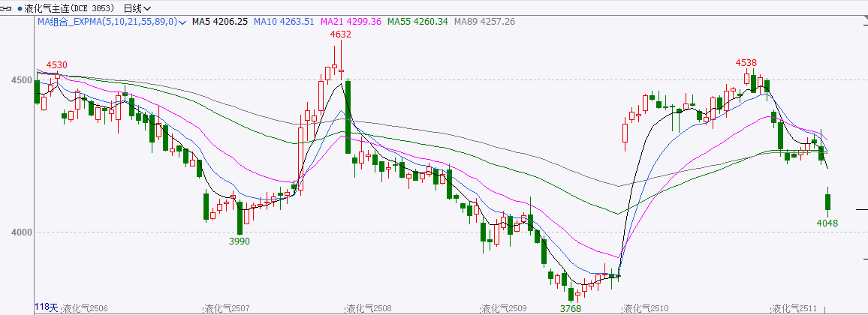The width and height of the screenshot is (868, 315).
Task: Click the 液化气2509 timeline marker
Action: (505, 308)
